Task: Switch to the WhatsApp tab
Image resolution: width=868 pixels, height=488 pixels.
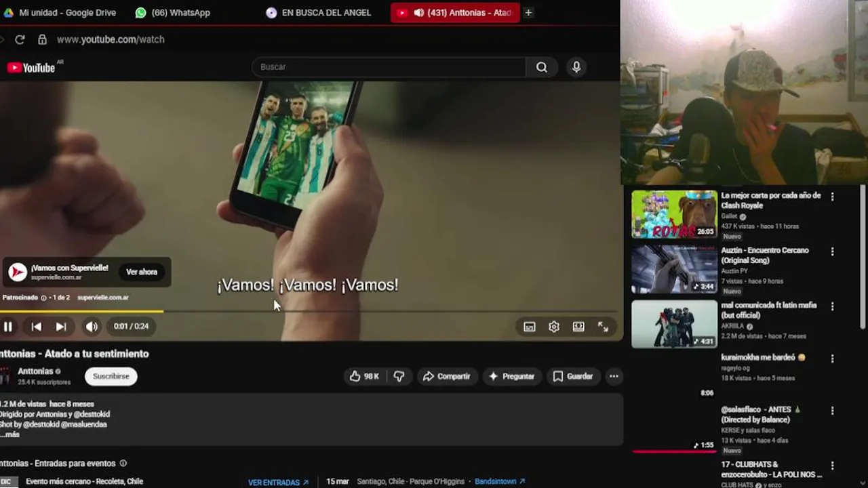Action: [173, 12]
